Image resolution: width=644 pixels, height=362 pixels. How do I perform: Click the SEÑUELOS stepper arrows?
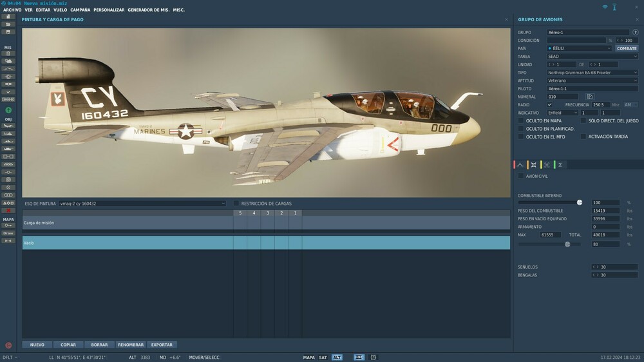595,267
